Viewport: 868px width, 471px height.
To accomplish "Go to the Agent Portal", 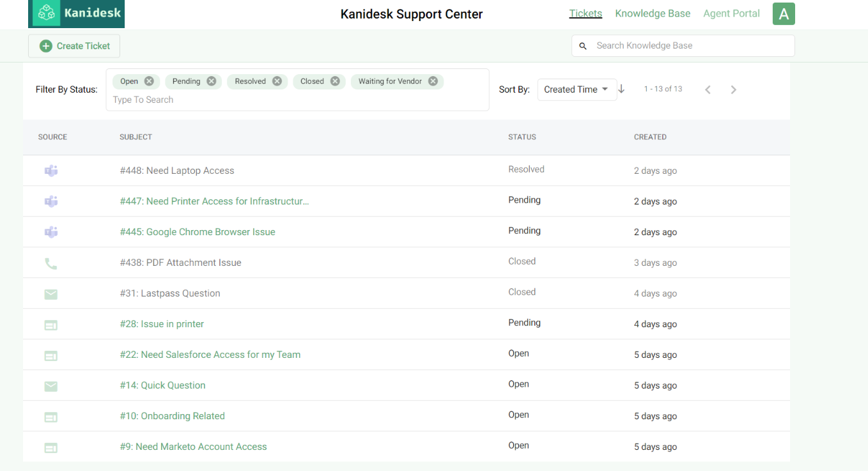I will pyautogui.click(x=731, y=13).
